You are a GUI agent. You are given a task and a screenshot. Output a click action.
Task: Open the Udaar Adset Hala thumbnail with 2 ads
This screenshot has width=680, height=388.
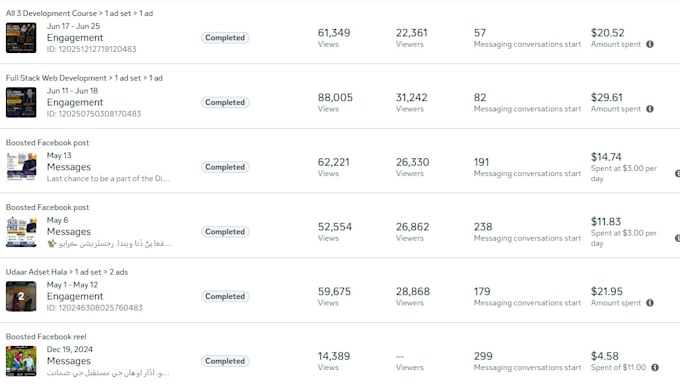coord(21,296)
